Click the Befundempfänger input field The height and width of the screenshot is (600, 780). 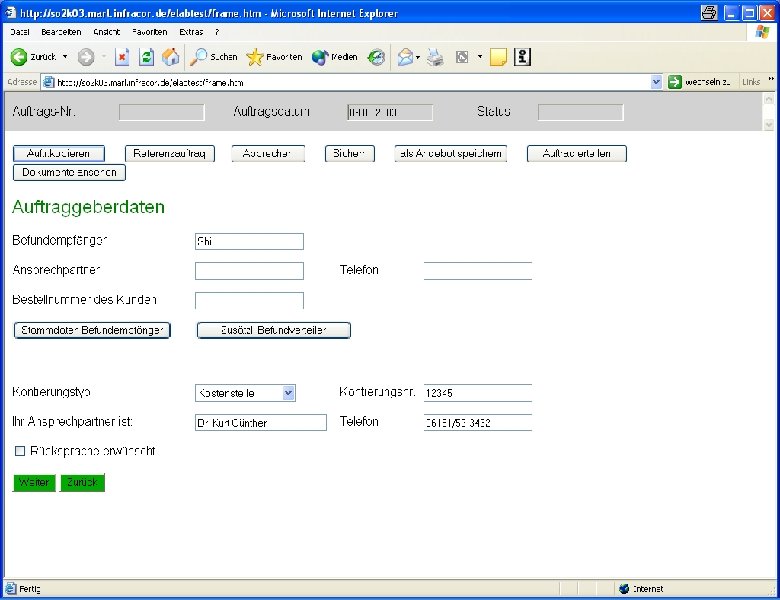249,241
